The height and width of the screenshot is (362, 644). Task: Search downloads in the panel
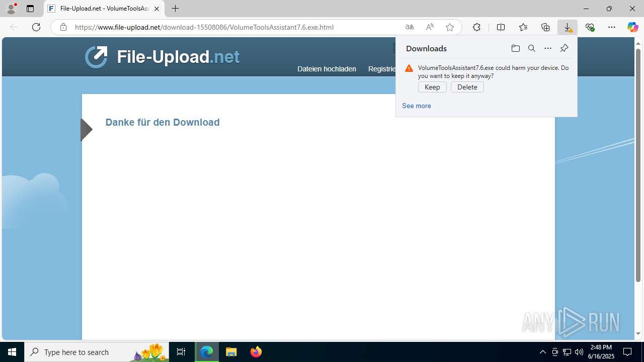pos(531,48)
